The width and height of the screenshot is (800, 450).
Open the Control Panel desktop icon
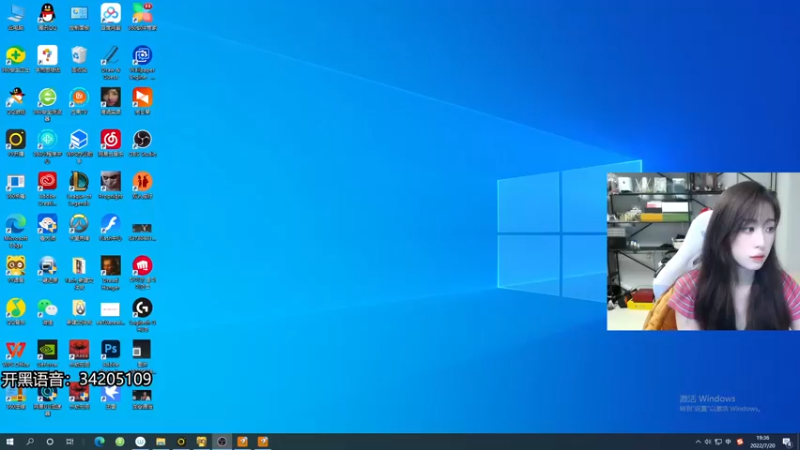[79, 16]
